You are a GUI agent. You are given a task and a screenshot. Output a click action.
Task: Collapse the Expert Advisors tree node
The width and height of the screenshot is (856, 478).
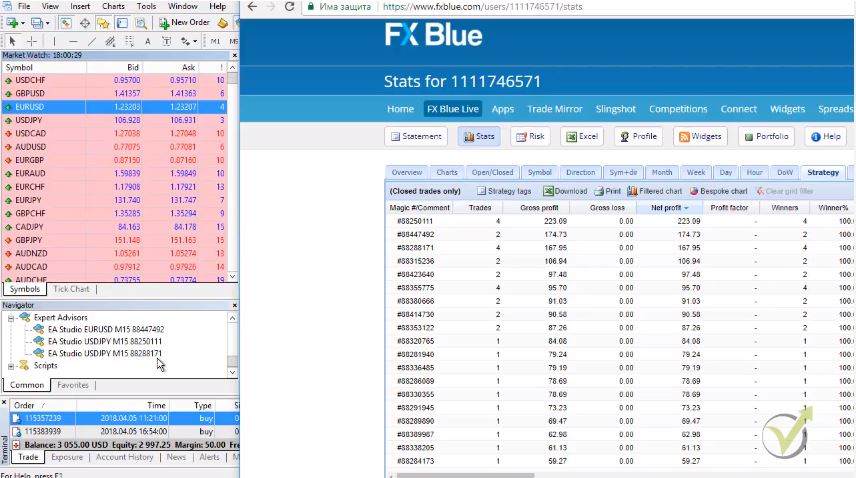[11, 318]
